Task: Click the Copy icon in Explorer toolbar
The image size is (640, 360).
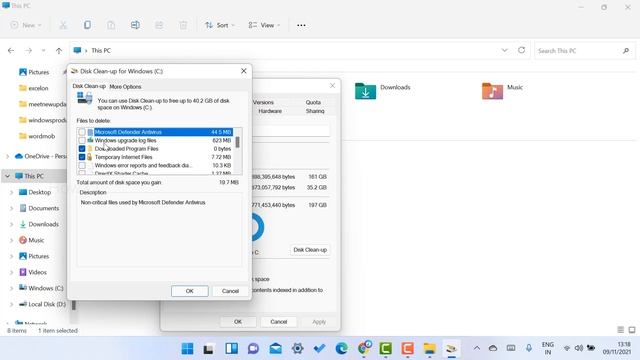Action: click(87, 25)
